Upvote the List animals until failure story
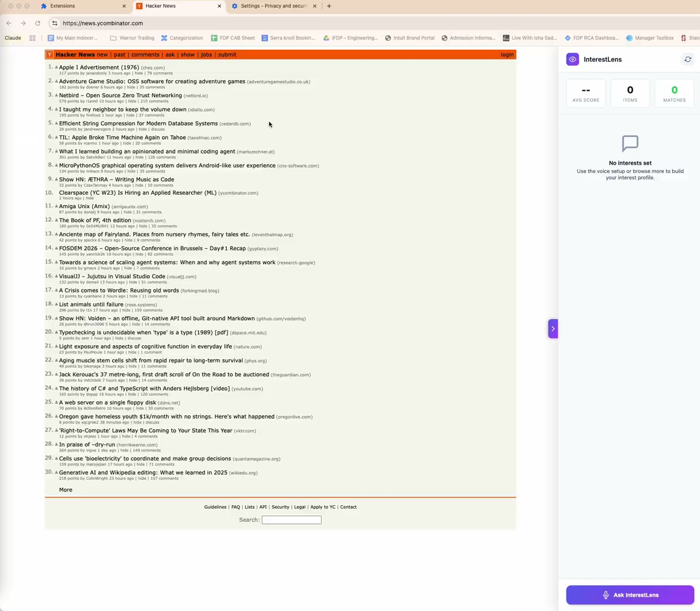The height and width of the screenshot is (611, 700). [x=57, y=304]
